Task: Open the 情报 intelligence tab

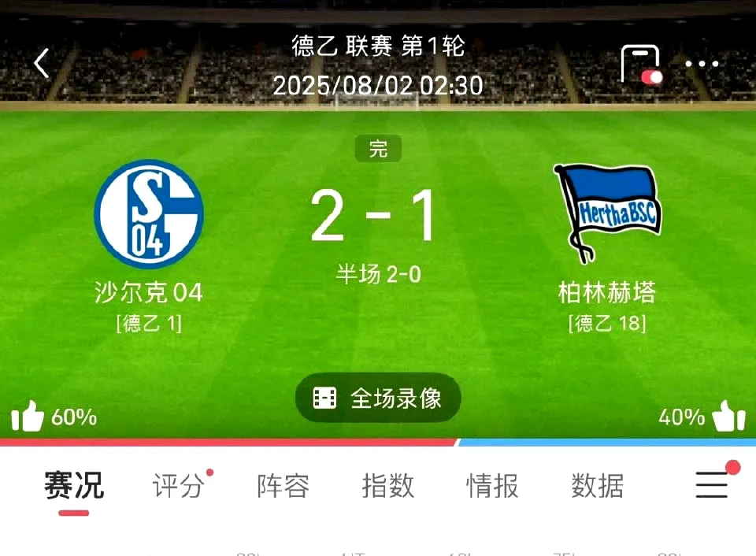Action: [492, 485]
